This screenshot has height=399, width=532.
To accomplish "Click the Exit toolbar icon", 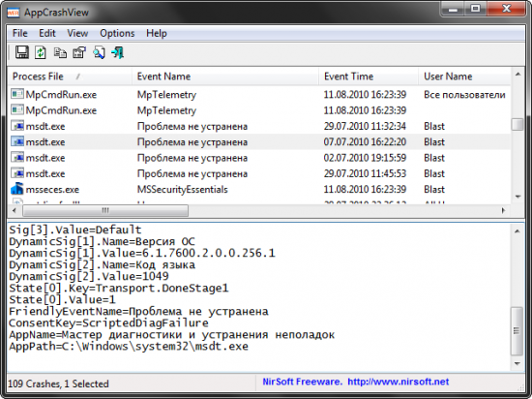I will (x=118, y=52).
